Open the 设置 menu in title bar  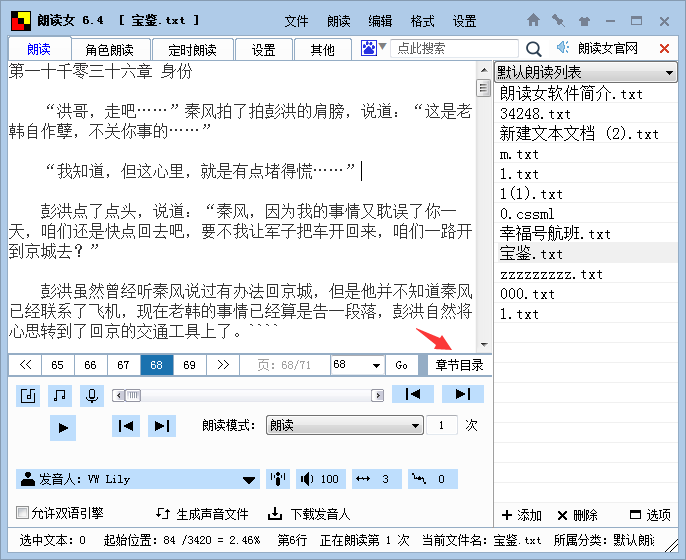click(x=464, y=21)
